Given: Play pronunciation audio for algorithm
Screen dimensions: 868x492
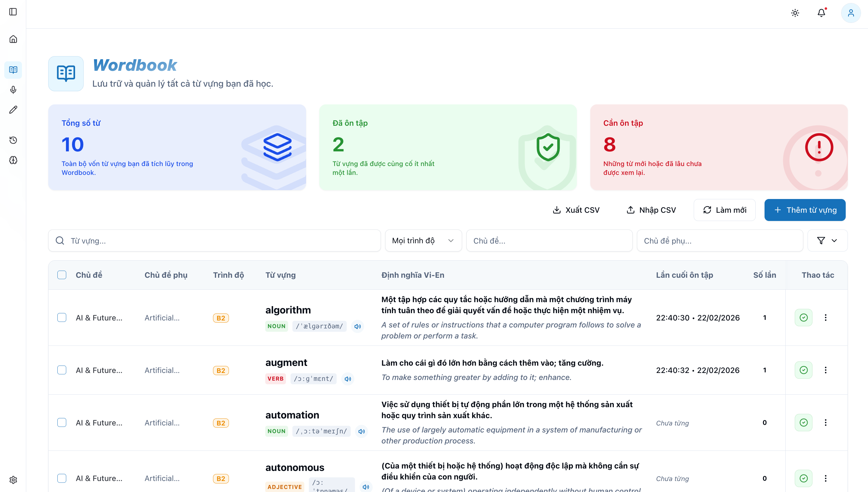Looking at the screenshot, I should [x=357, y=327].
